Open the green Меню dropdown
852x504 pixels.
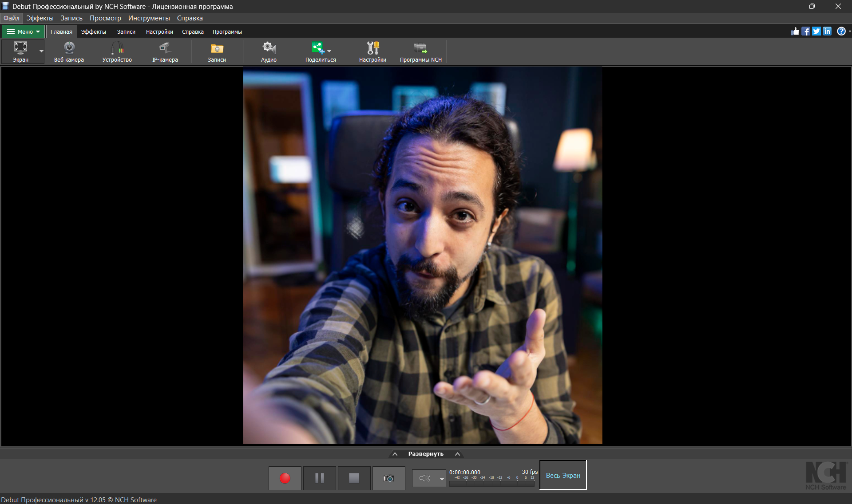click(x=24, y=31)
